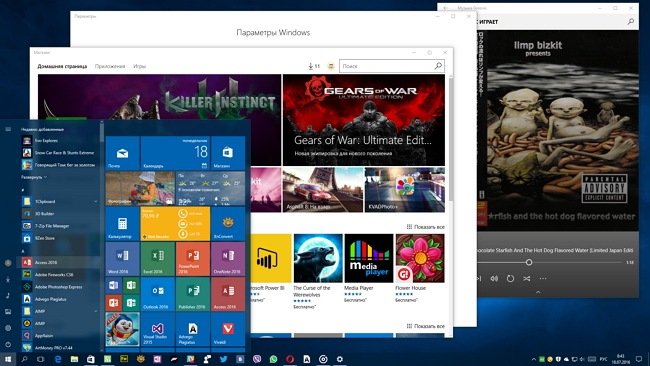Image resolution: width=650 pixels, height=366 pixels.
Task: Open Store downloads indicator showing 11
Action: (x=314, y=66)
